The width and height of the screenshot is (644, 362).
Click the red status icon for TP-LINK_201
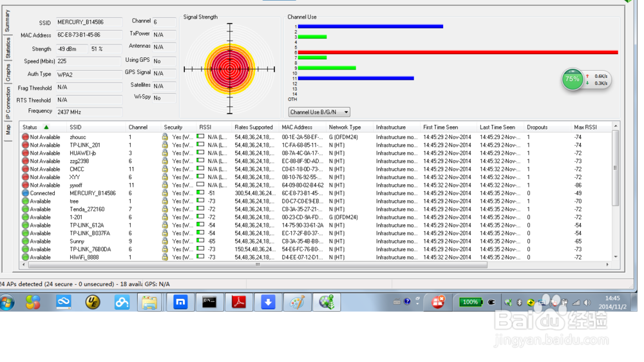[25, 145]
